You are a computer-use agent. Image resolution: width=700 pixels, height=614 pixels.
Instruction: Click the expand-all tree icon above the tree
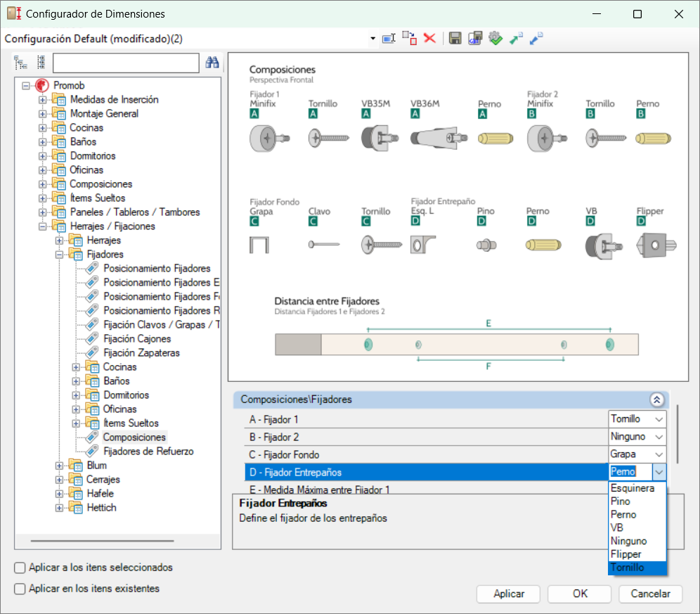pyautogui.click(x=20, y=63)
